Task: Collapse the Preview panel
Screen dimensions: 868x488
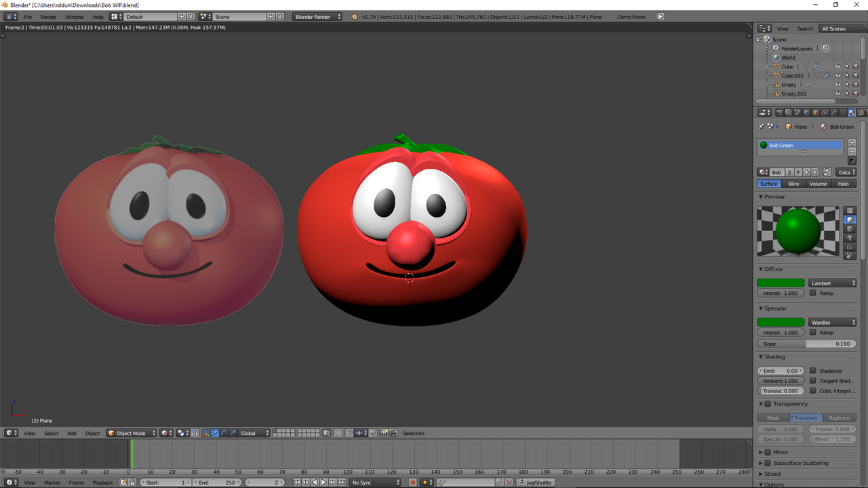Action: pyautogui.click(x=761, y=197)
